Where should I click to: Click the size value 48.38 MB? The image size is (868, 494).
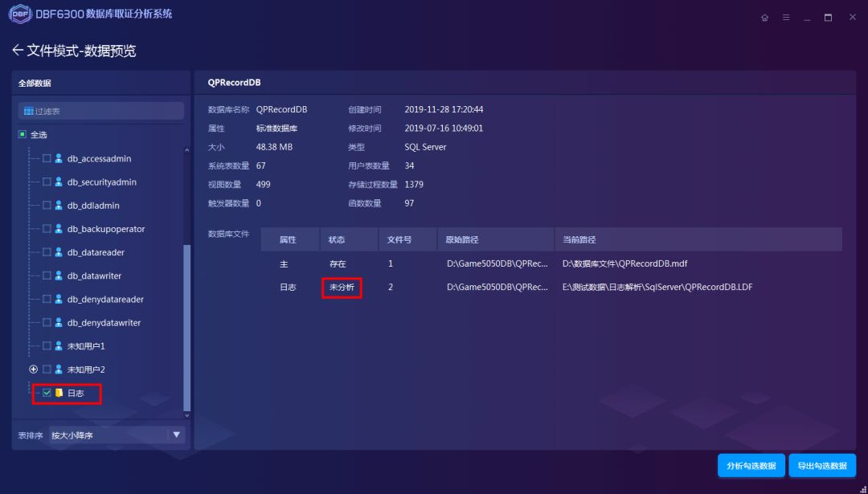(275, 147)
